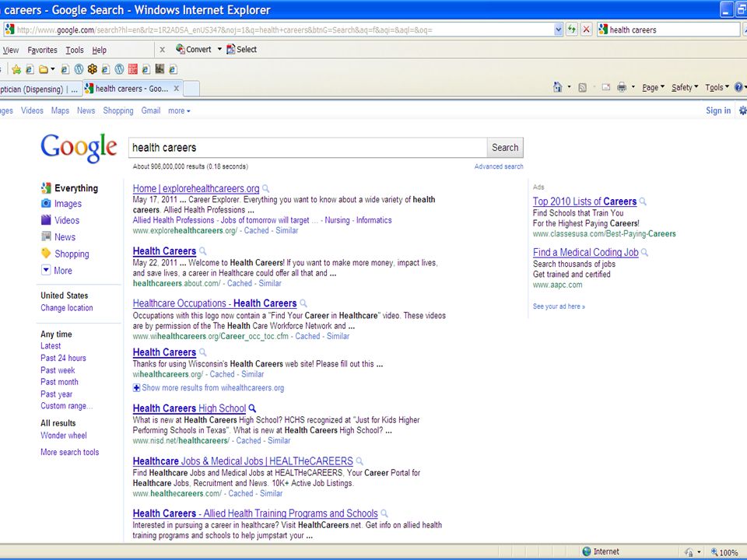The width and height of the screenshot is (747, 560).
Task: Click Change location link
Action: click(67, 308)
